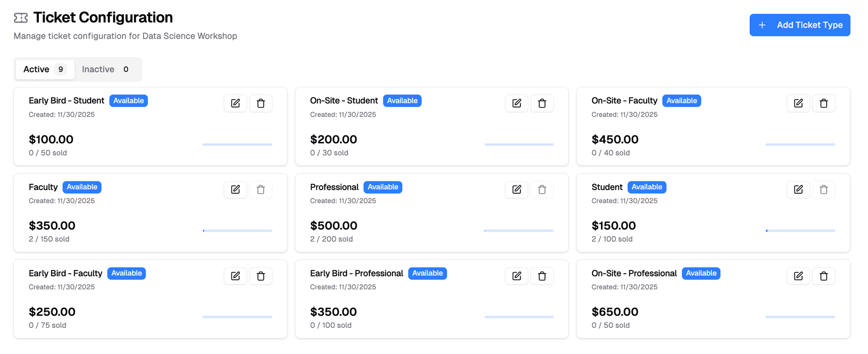868x354 pixels.
Task: Click the Available status on On-Site - Student
Action: tap(402, 100)
